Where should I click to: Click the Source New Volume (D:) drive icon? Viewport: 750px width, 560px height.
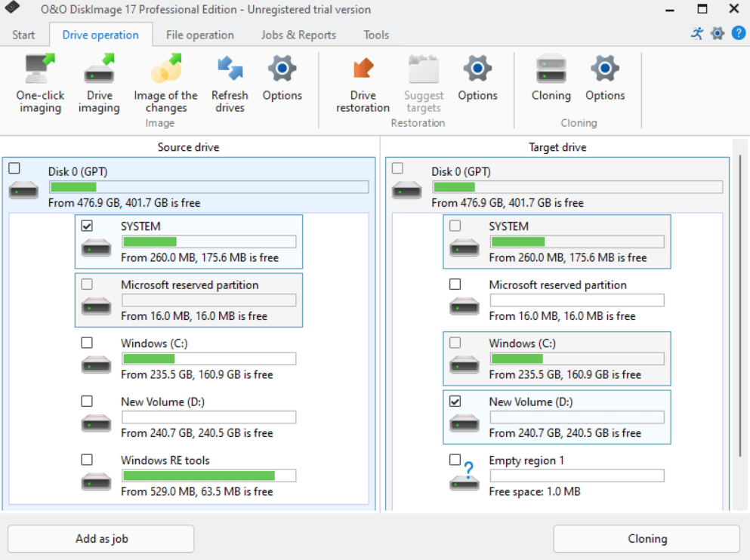96,423
